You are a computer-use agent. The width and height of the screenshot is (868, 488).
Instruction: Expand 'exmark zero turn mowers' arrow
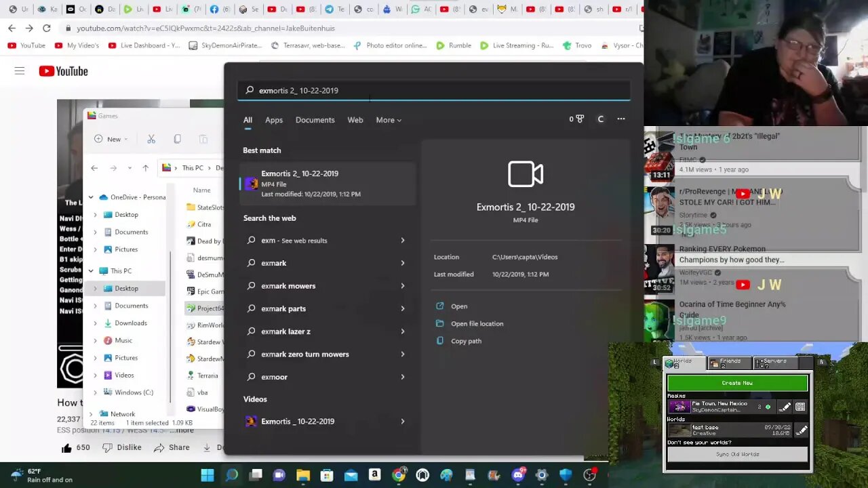click(x=402, y=354)
